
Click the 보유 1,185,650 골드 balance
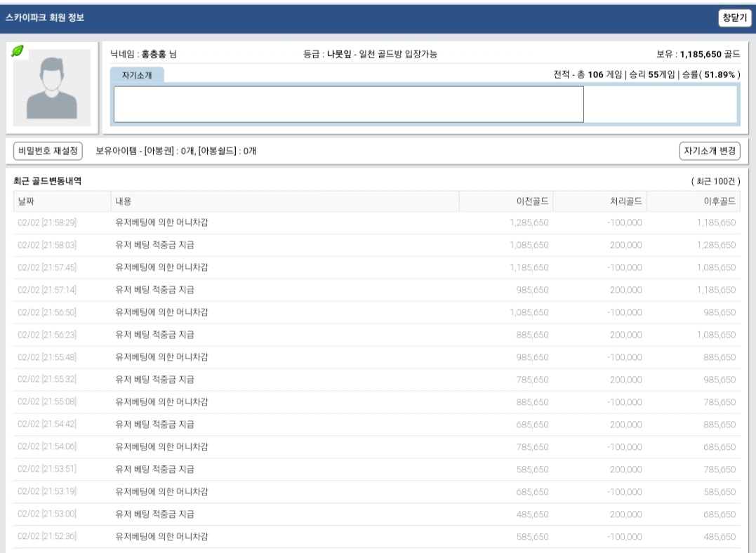tap(698, 54)
